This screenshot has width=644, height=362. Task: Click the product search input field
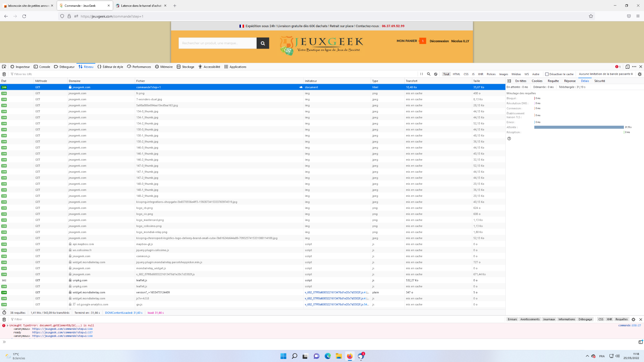(218, 43)
